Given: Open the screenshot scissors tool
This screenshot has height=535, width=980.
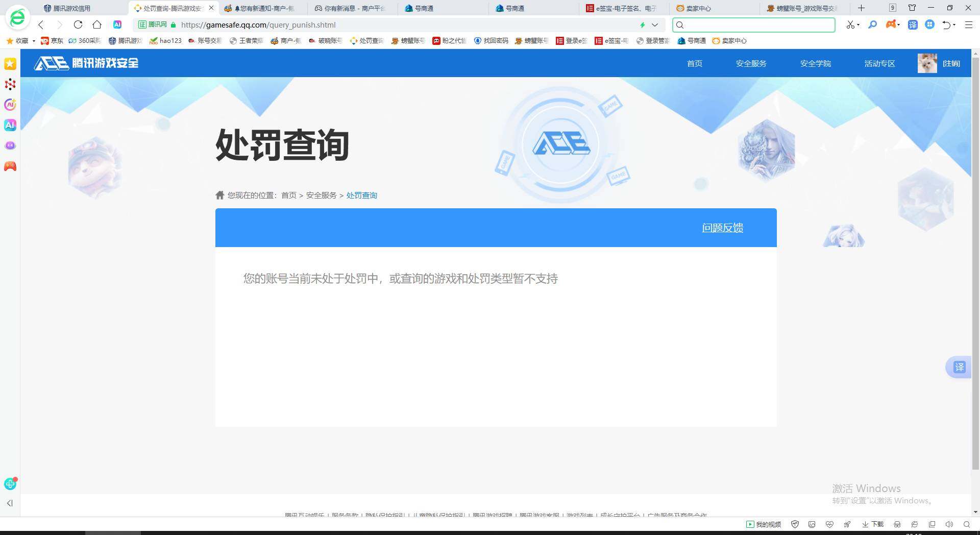Looking at the screenshot, I should 850,25.
